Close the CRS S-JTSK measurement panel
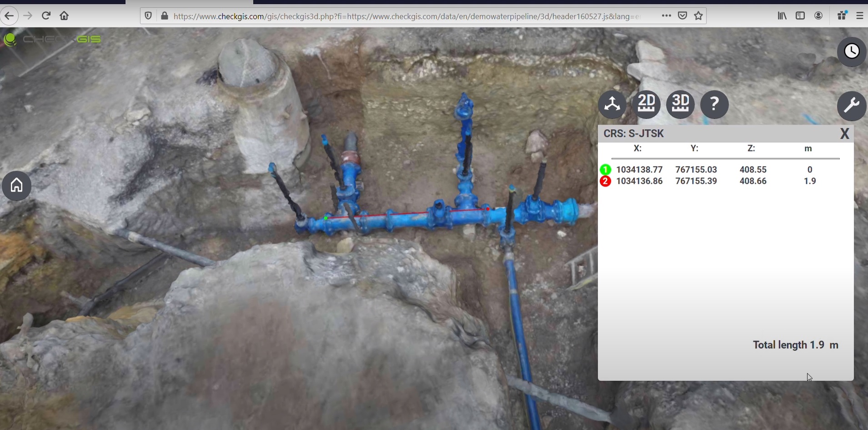The width and height of the screenshot is (868, 430). coord(844,134)
